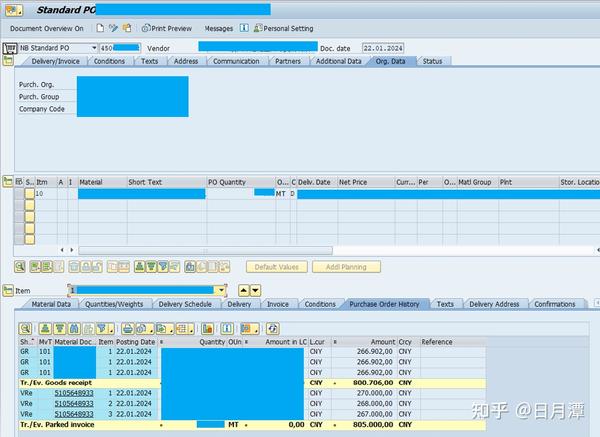Sort ascending in PO history toolbar

click(45, 328)
